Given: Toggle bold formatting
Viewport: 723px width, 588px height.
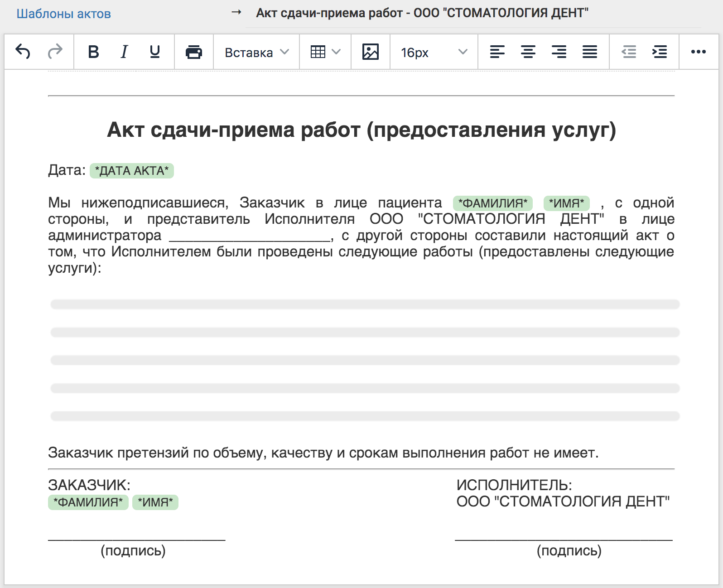Looking at the screenshot, I should coord(93,52).
